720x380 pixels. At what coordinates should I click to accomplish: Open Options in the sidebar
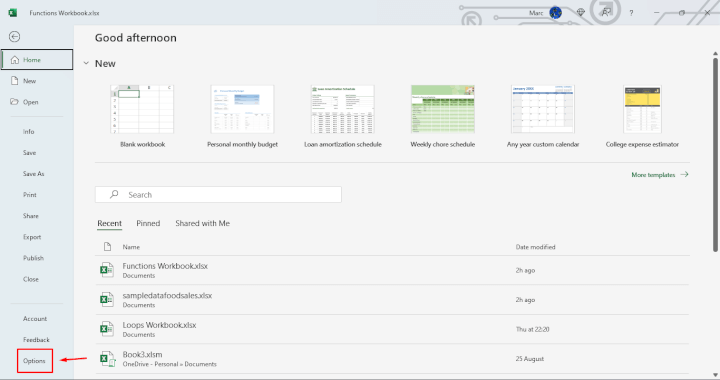[35, 361]
